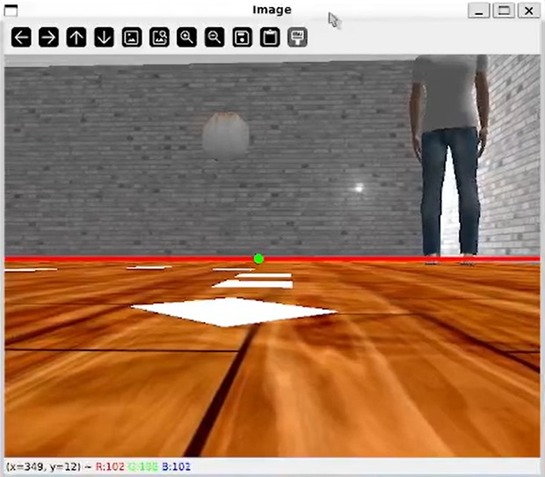This screenshot has width=545, height=477.
Task: Fit image to window size icon
Action: coord(159,37)
